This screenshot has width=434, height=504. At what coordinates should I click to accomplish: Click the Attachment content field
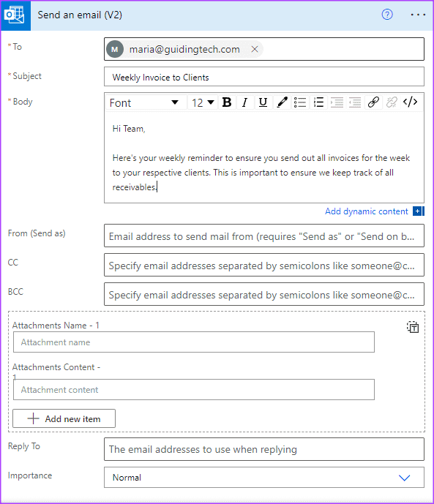click(194, 390)
